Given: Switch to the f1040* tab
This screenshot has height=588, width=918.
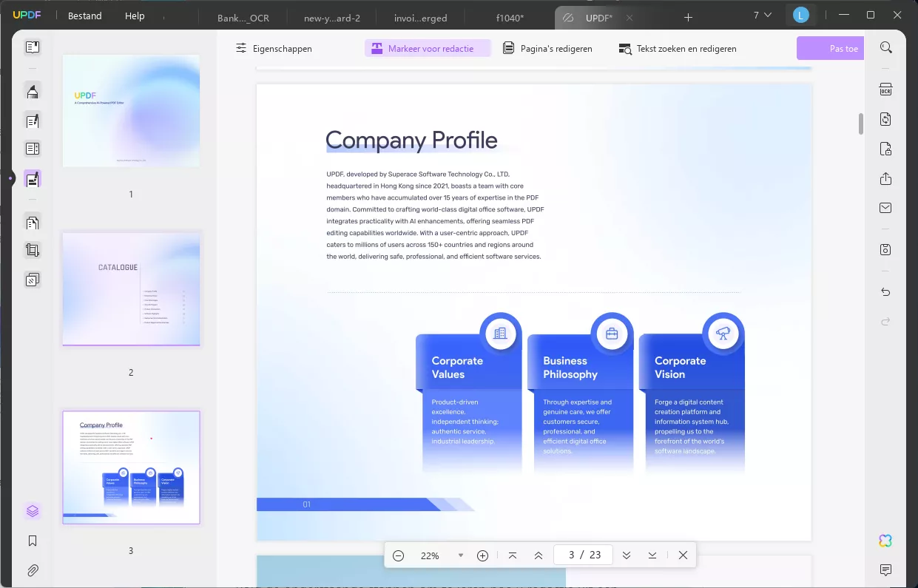Looking at the screenshot, I should pyautogui.click(x=510, y=18).
